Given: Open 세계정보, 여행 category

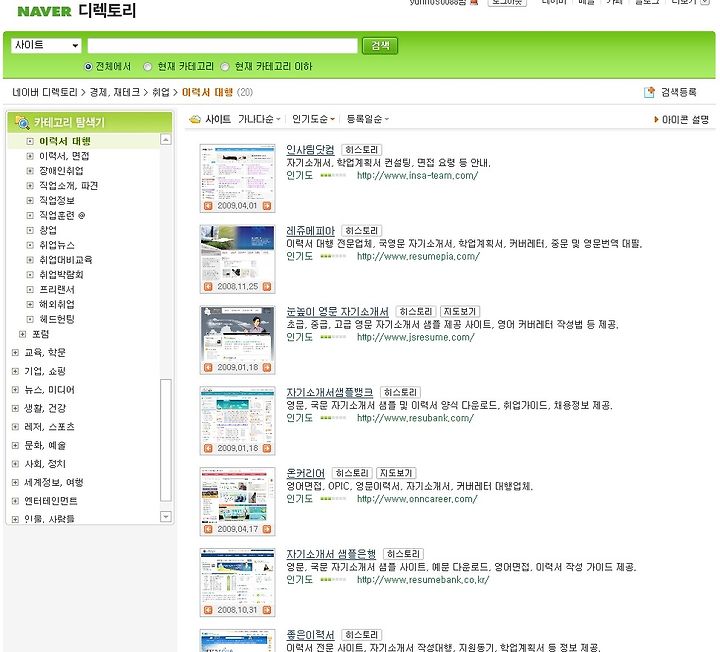Looking at the screenshot, I should (x=54, y=482).
